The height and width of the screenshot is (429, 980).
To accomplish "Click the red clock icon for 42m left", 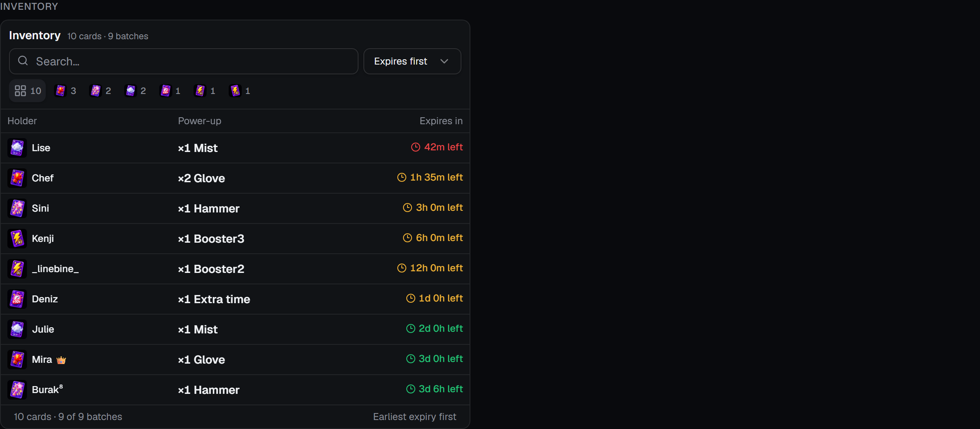I will (x=416, y=147).
